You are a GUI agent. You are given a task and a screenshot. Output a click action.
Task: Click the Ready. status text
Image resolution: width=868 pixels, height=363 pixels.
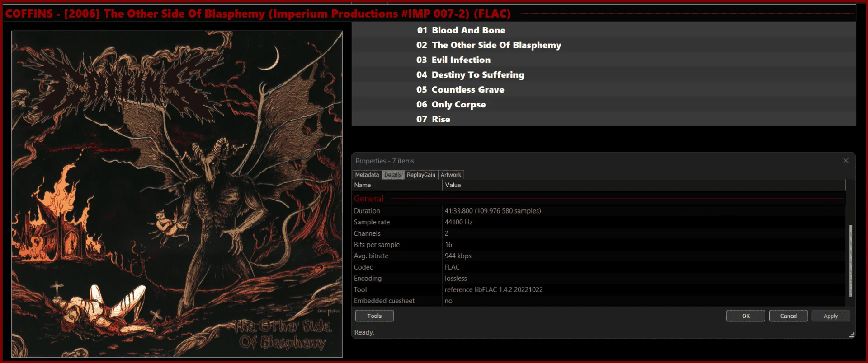coord(364,332)
